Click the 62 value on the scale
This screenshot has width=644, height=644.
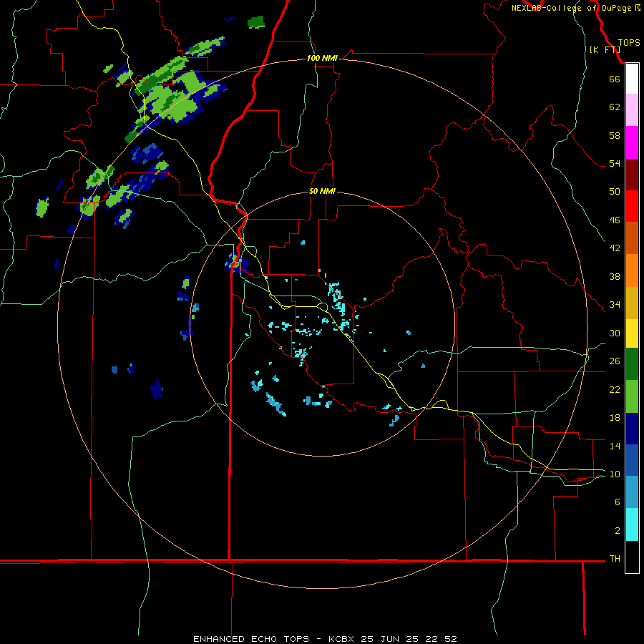[615, 107]
